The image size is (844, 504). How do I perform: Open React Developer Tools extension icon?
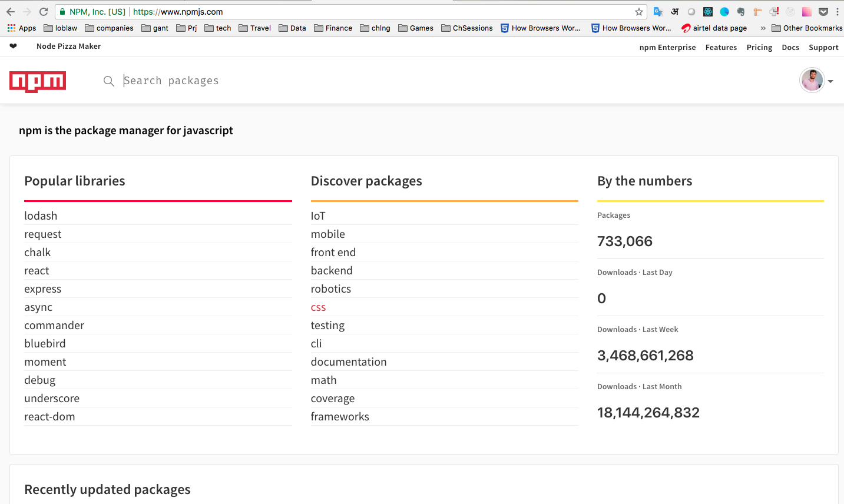coord(708,12)
